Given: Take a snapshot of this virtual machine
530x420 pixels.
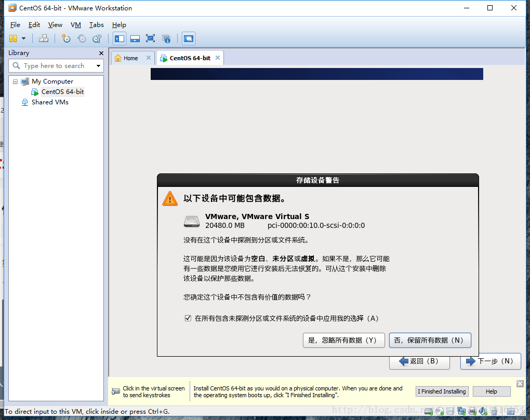Looking at the screenshot, I should (65, 38).
